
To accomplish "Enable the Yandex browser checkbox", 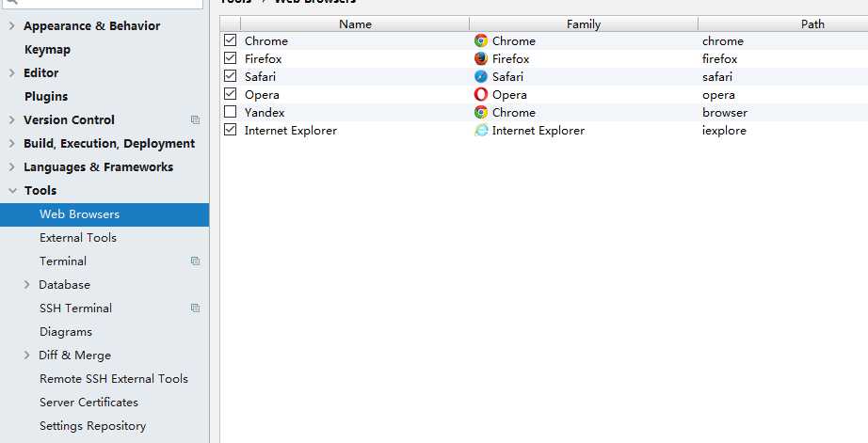I will (231, 112).
